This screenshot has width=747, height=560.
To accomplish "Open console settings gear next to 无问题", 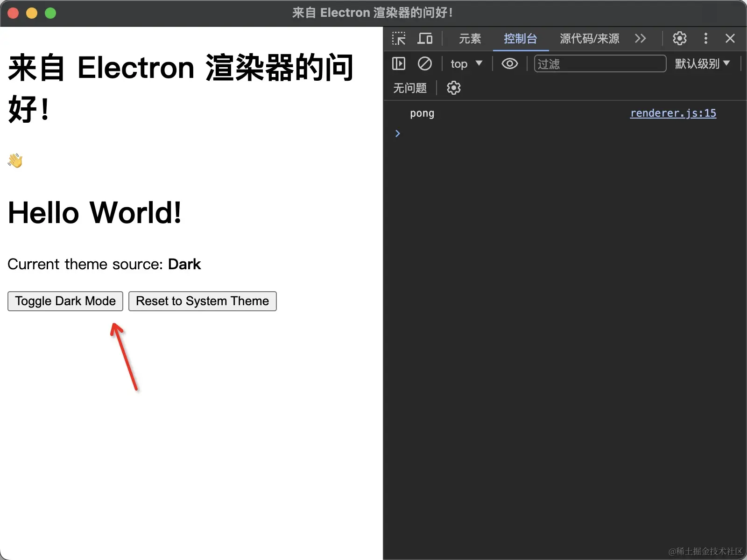I will click(453, 88).
